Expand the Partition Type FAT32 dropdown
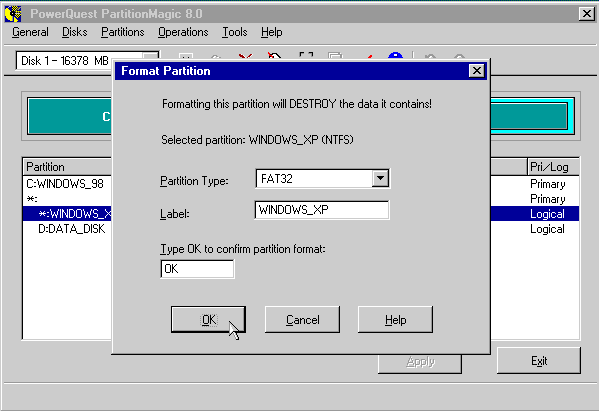Screen dimensions: 599x411 tap(380, 178)
